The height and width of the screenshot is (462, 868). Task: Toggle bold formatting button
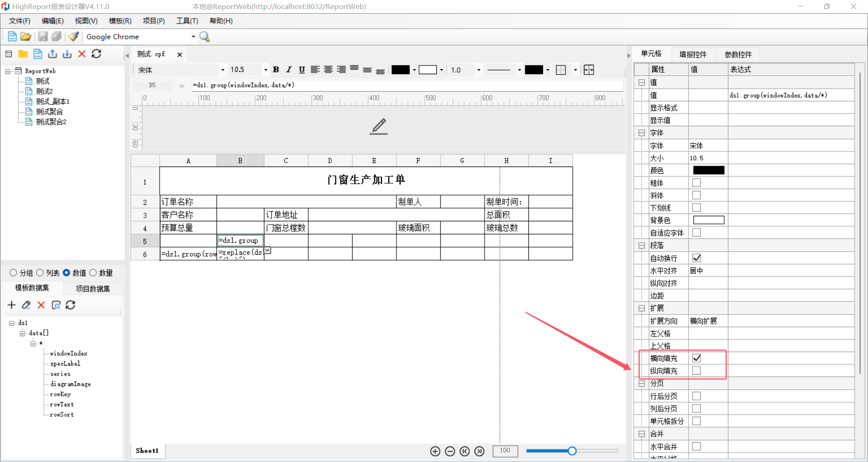click(x=276, y=70)
